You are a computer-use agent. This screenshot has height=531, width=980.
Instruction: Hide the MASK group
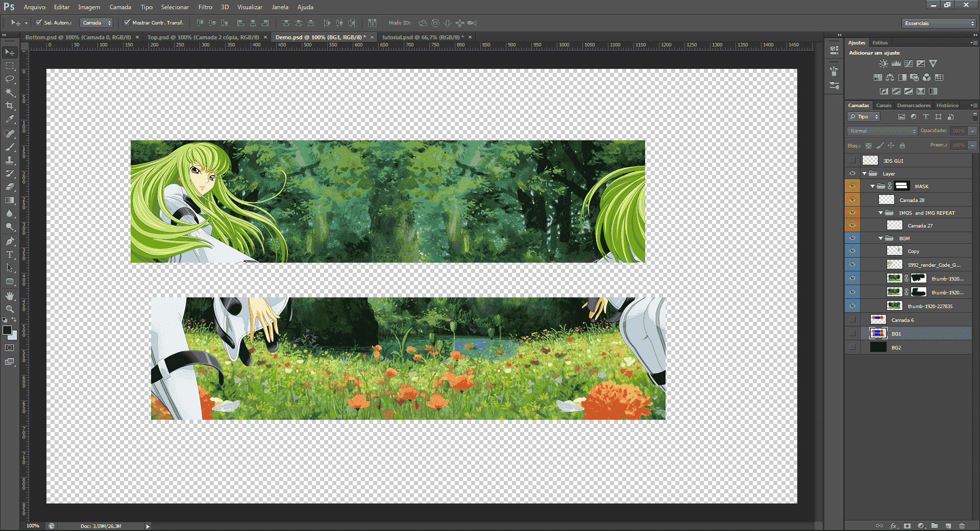click(x=852, y=186)
